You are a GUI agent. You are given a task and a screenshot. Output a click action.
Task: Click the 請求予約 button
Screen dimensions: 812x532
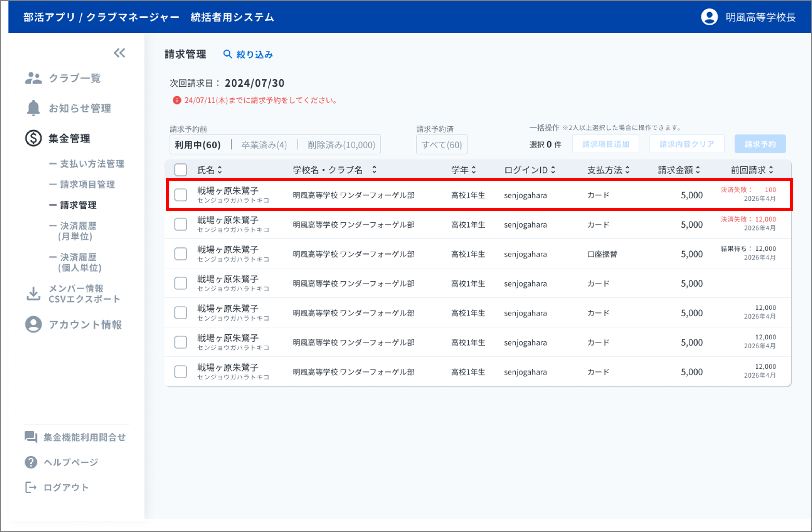click(760, 144)
